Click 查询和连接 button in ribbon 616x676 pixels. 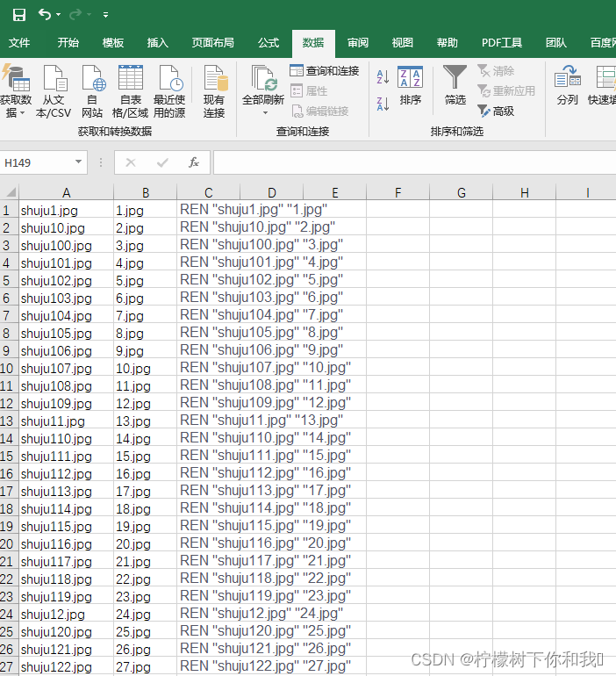(x=325, y=71)
